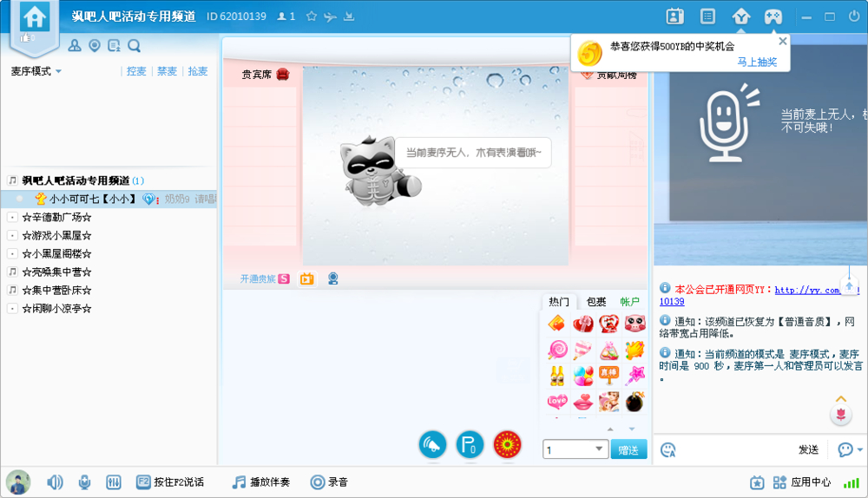Send the lollipop gift
Screen dimensions: 868x498
(557, 349)
